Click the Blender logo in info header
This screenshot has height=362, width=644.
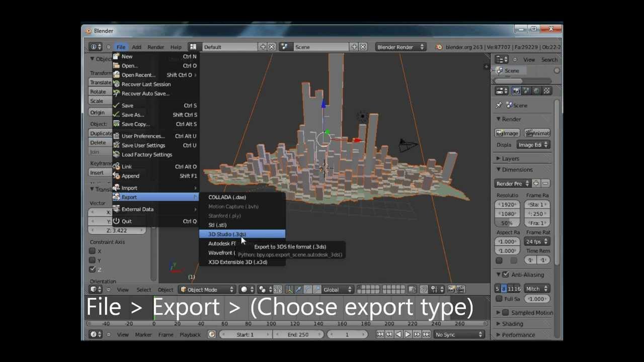coord(439,47)
